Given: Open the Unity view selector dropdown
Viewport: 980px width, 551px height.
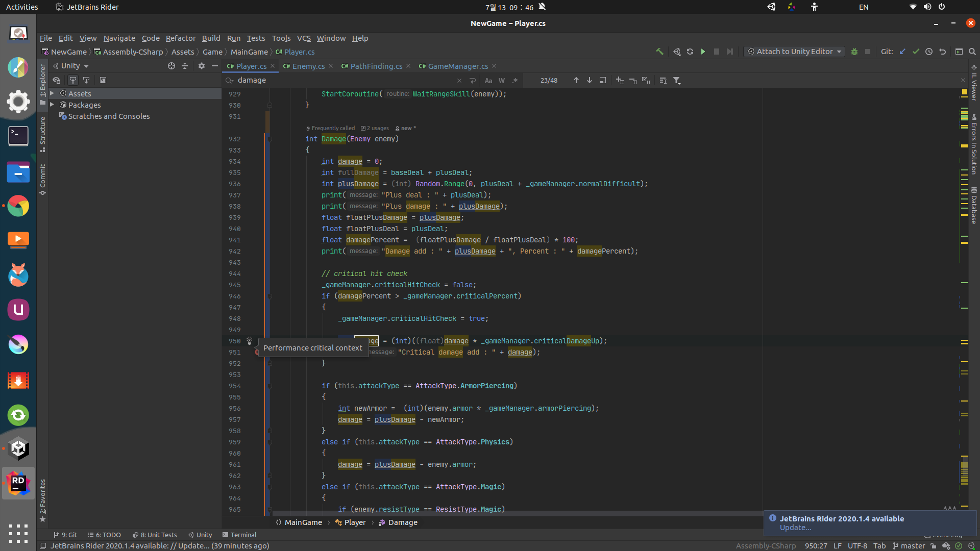Looking at the screenshot, I should [x=71, y=66].
